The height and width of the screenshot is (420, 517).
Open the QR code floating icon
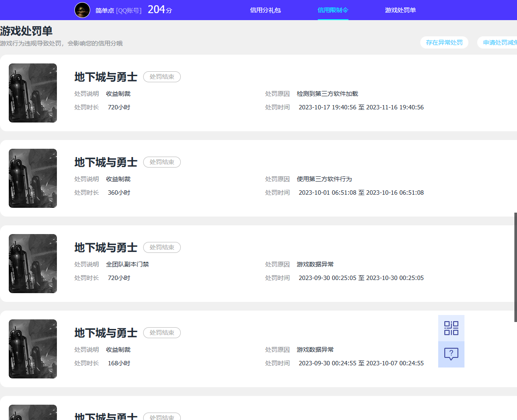451,328
